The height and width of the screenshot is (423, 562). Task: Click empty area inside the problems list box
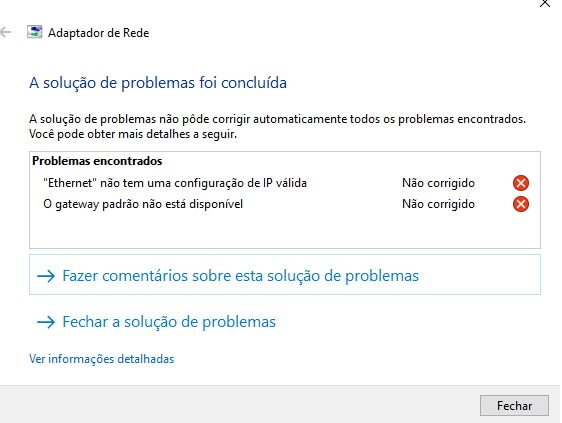tap(285, 230)
